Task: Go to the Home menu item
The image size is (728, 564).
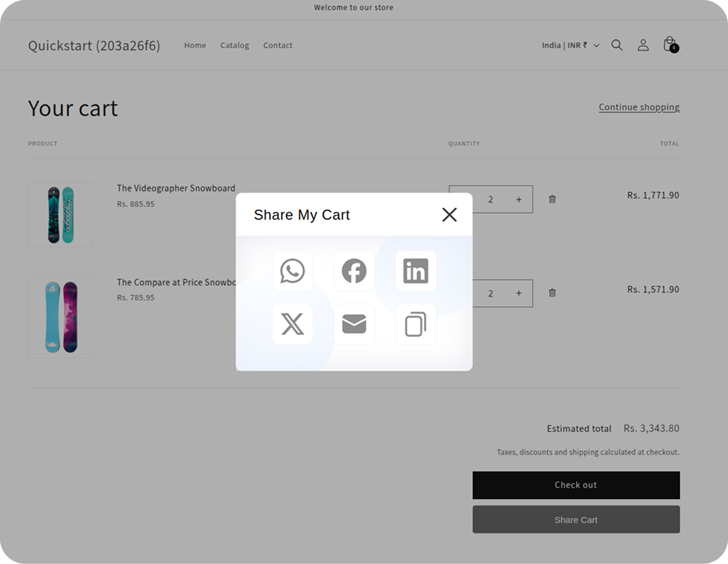Action: [195, 45]
